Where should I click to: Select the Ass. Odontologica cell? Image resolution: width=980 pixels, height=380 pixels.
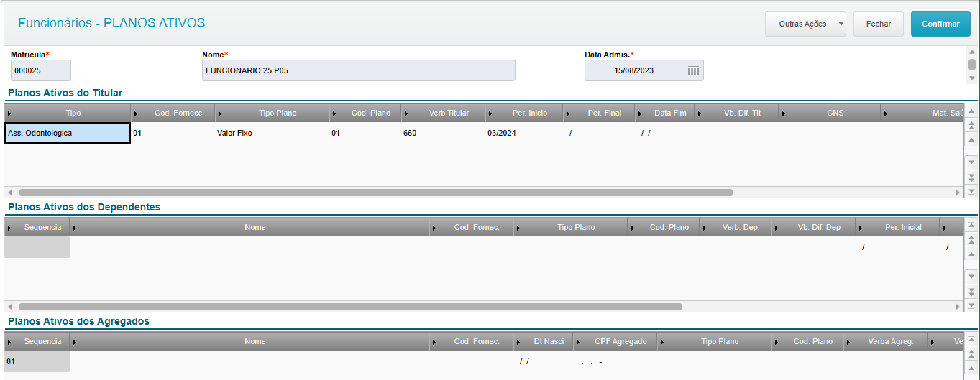pyautogui.click(x=68, y=133)
